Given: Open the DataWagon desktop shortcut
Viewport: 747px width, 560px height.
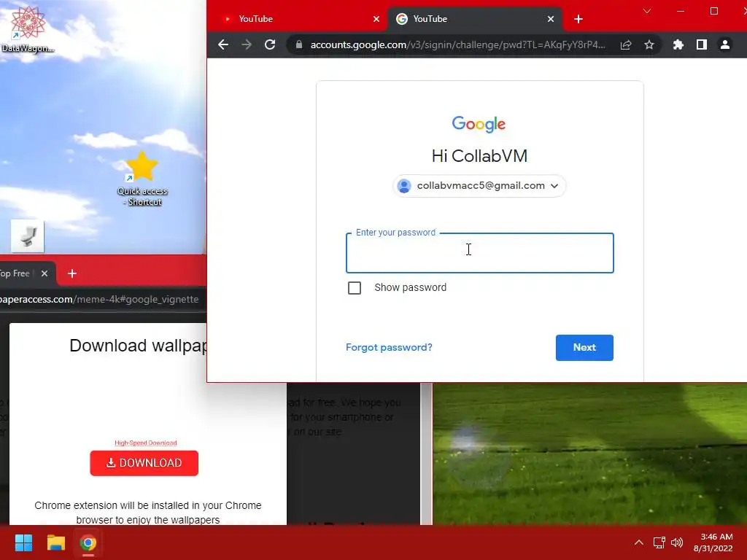Looking at the screenshot, I should (28, 28).
